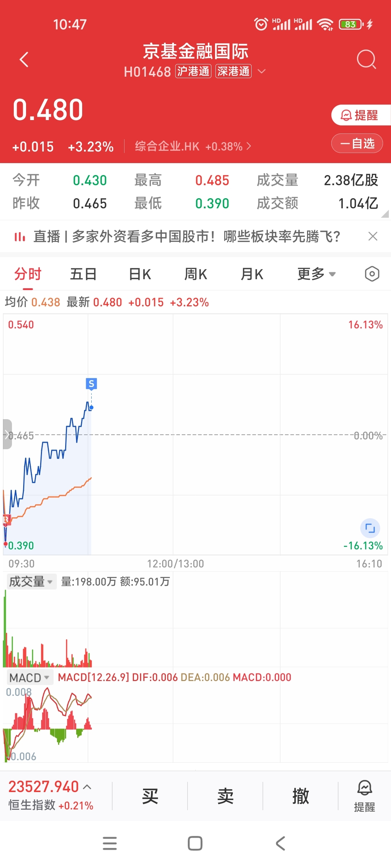Change the 成交量 indicator dropdown

coord(31,582)
